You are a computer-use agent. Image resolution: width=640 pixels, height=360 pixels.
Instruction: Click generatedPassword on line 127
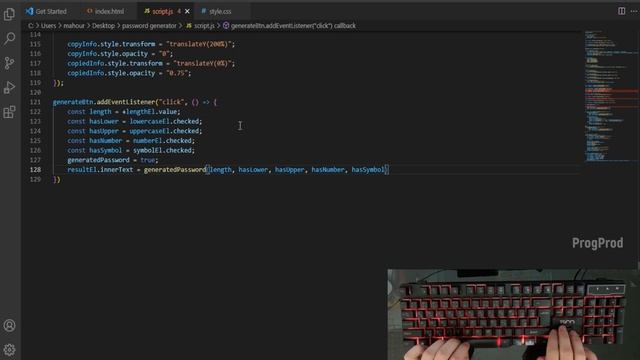pyautogui.click(x=98, y=160)
